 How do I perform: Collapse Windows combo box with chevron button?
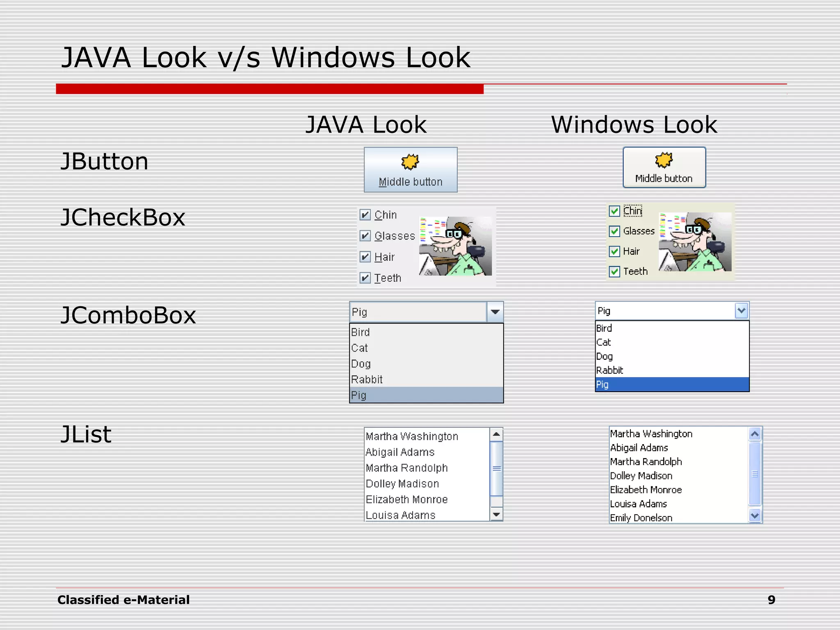click(x=742, y=311)
